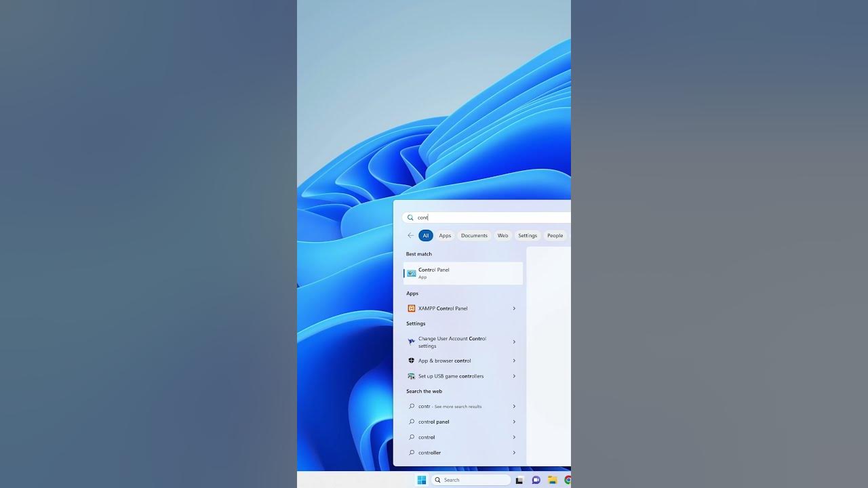Launch Google Chrome from the taskbar
Image resolution: width=868 pixels, height=488 pixels.
pos(568,480)
